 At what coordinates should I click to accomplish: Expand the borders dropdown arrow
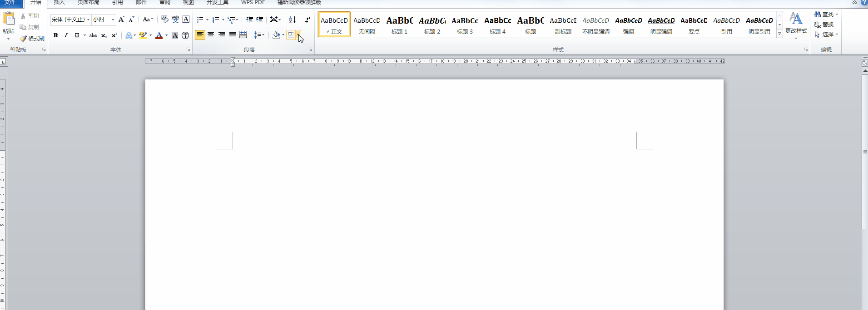[x=299, y=35]
